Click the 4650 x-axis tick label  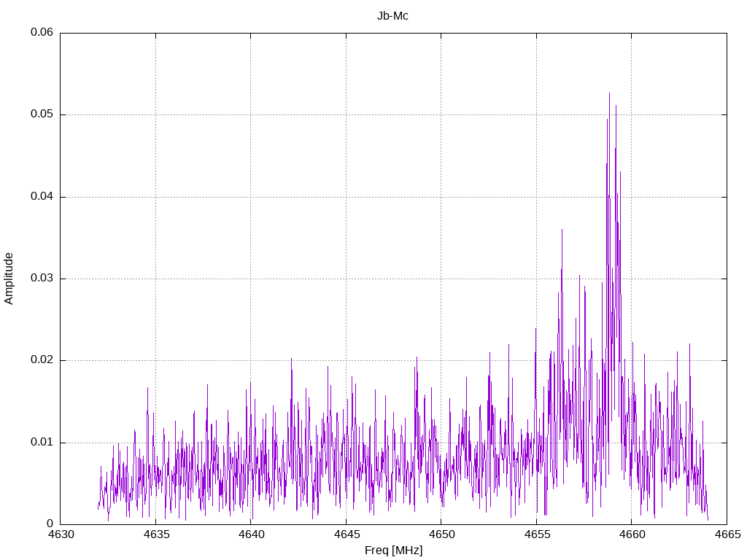[x=441, y=534]
